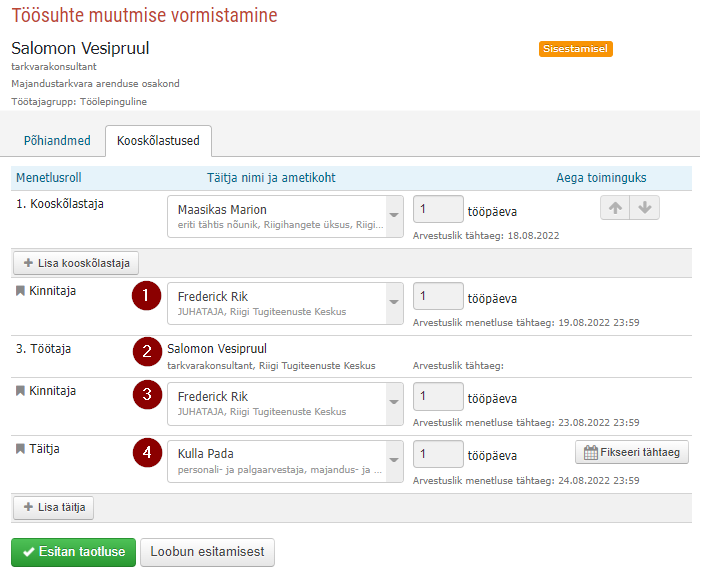Click the Lisa täitja button

coord(54,507)
